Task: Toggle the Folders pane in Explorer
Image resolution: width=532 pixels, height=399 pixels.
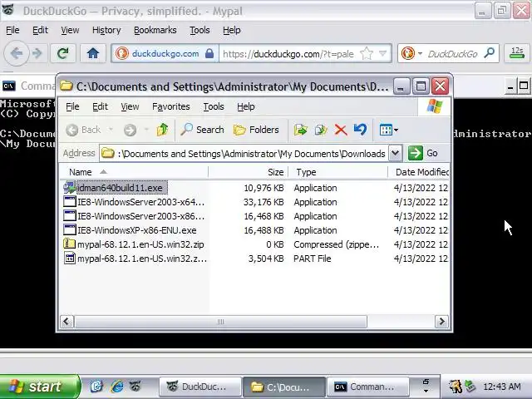Action: point(256,130)
